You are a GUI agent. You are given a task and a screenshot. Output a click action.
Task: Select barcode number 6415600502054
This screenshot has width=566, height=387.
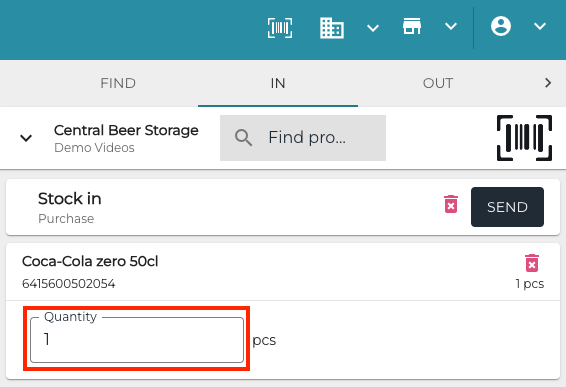(x=69, y=284)
